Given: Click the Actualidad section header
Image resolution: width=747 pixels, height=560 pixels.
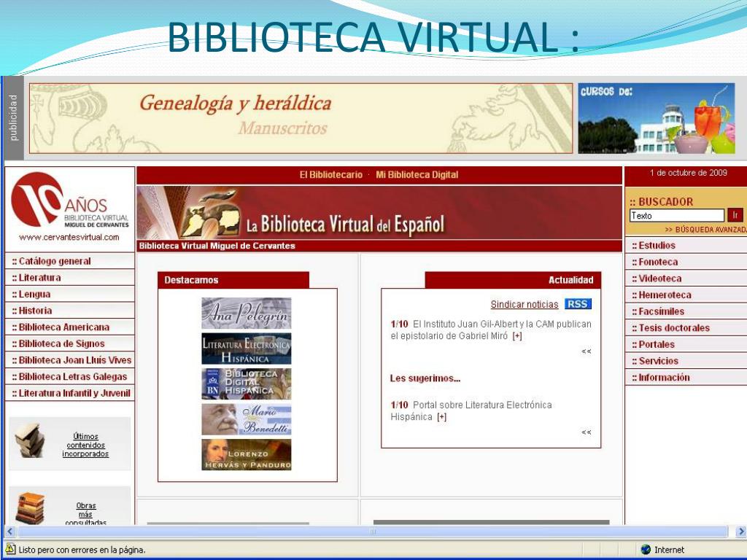Looking at the screenshot, I should [x=513, y=280].
